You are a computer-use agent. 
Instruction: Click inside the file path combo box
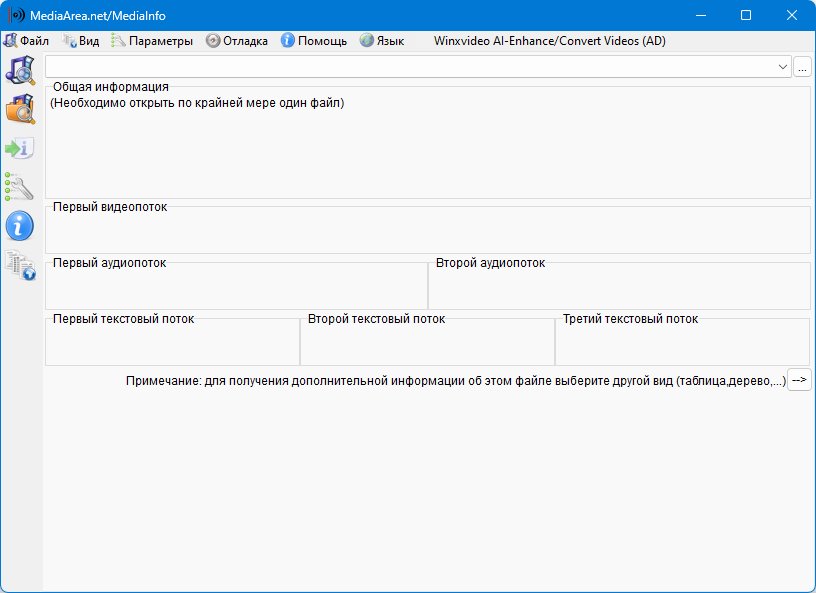[x=400, y=67]
